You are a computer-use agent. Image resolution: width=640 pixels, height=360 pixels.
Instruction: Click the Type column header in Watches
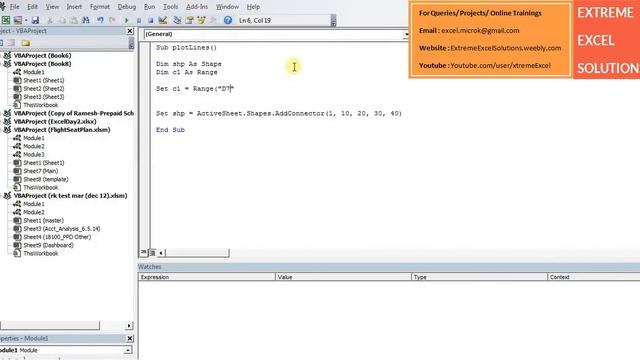[479, 277]
